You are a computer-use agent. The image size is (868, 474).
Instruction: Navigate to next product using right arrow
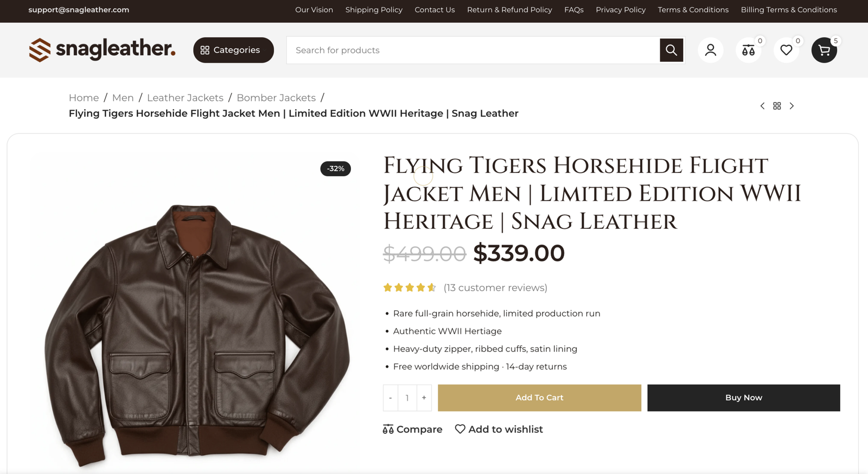[x=792, y=106]
